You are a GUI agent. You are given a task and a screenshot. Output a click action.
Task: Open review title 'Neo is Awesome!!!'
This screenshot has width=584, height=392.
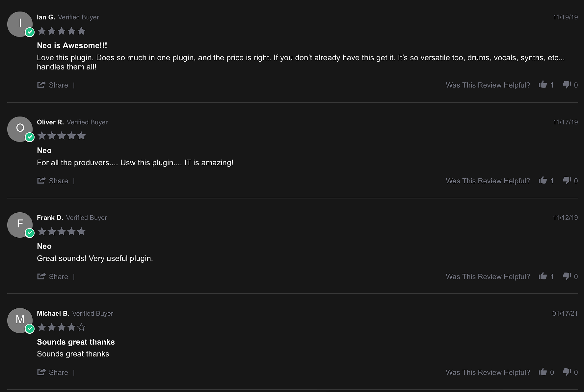tap(72, 45)
